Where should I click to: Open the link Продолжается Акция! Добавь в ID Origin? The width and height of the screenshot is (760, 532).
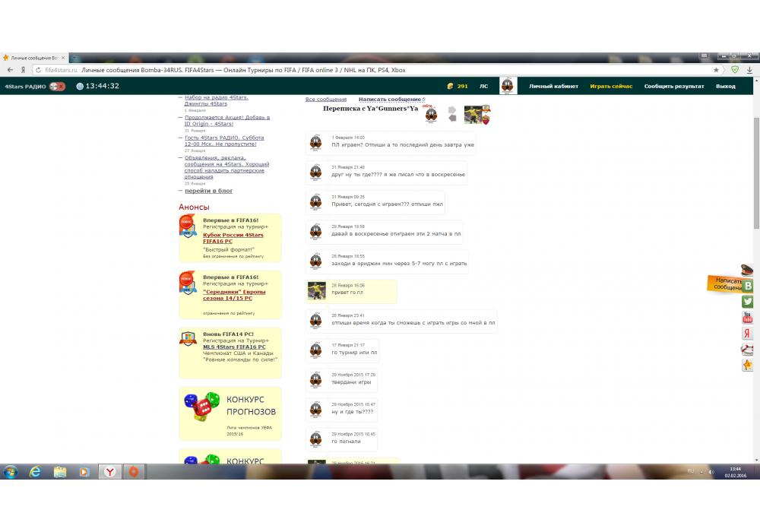click(226, 121)
